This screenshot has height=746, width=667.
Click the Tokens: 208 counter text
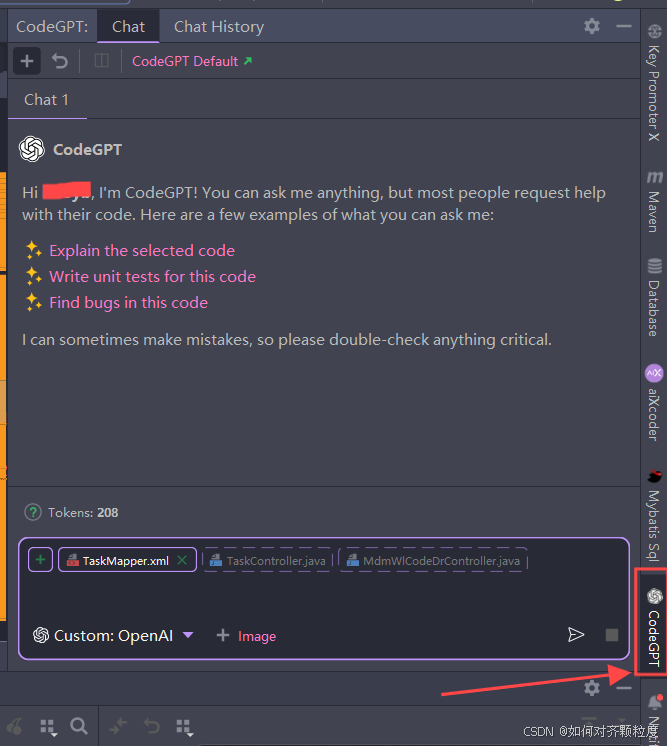tap(83, 512)
